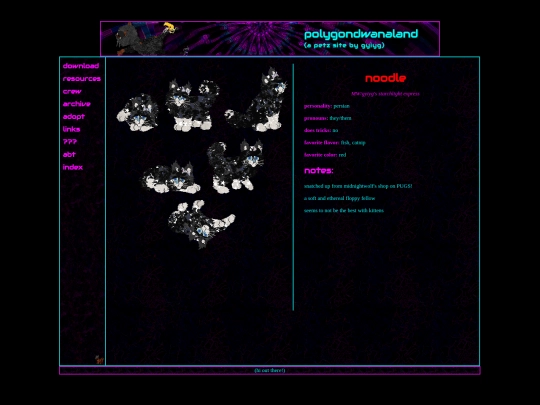Click the 'not the best with kittens' note
Screen dimensions: 540x405
pos(343,210)
